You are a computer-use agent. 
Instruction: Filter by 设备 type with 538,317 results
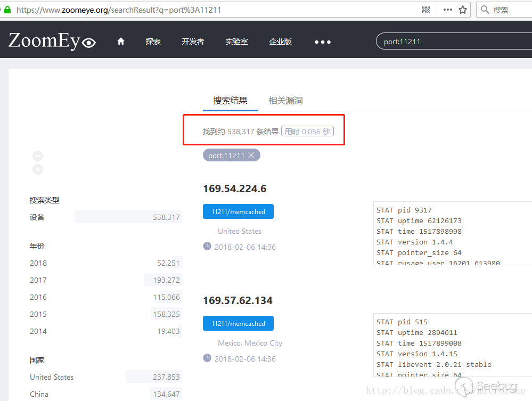coord(105,217)
